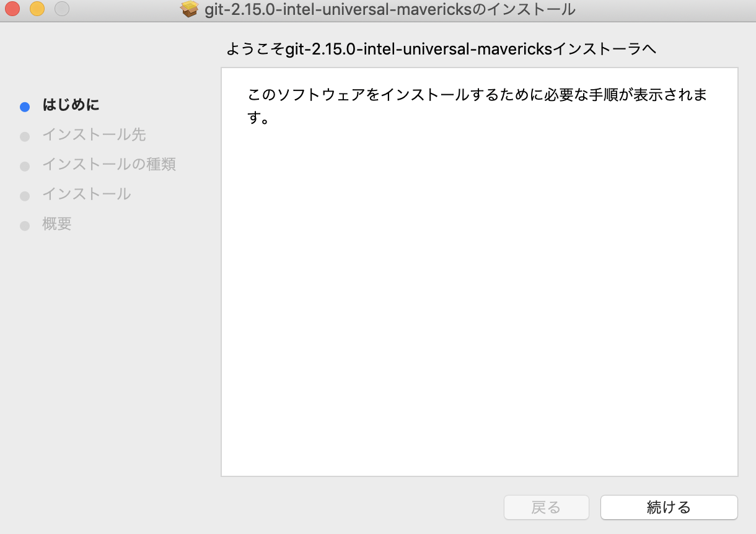Select the インストールの種類 step in sidebar
The width and height of the screenshot is (756, 534).
109,165
